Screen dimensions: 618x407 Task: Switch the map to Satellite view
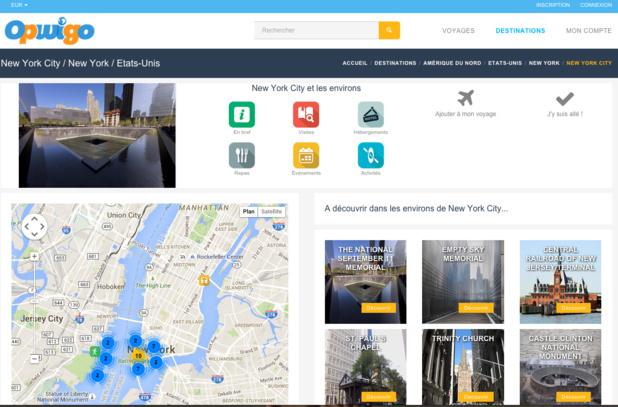(x=272, y=212)
